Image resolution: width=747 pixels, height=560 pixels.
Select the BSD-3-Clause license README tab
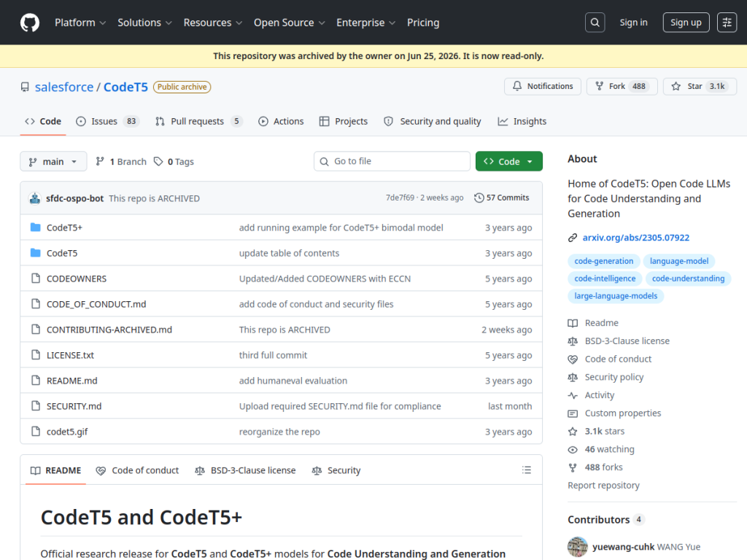[x=245, y=470]
